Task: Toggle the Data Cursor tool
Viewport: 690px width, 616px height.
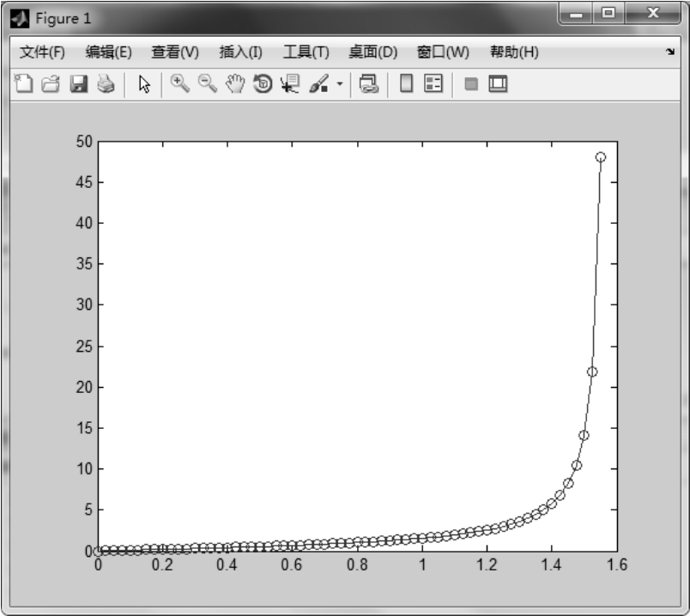Action: click(x=289, y=84)
